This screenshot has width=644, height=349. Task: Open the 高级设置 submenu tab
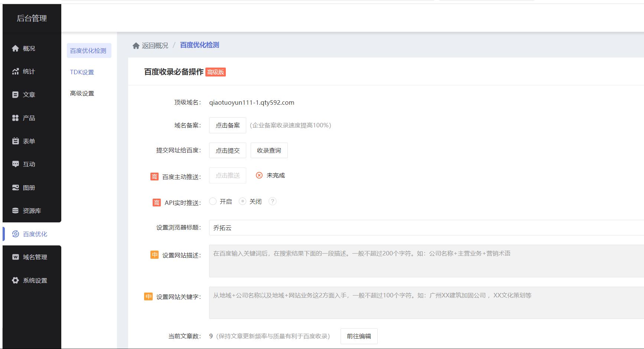[x=82, y=93]
